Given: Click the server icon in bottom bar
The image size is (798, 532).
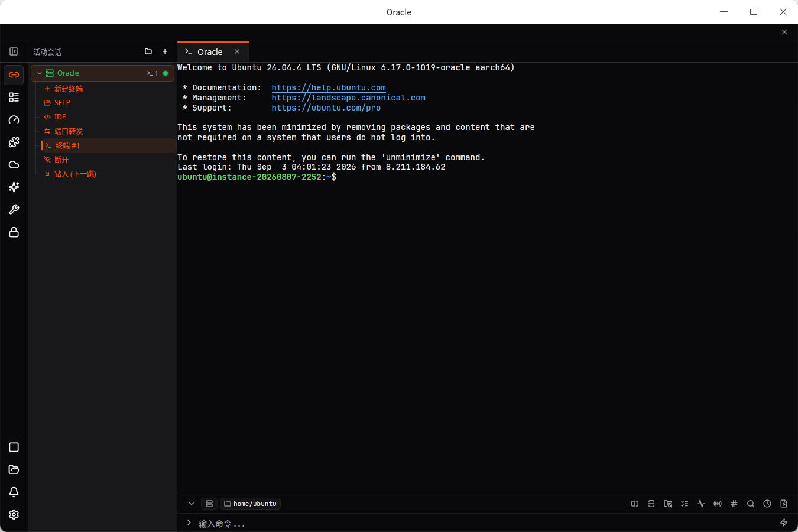Looking at the screenshot, I should (x=209, y=504).
